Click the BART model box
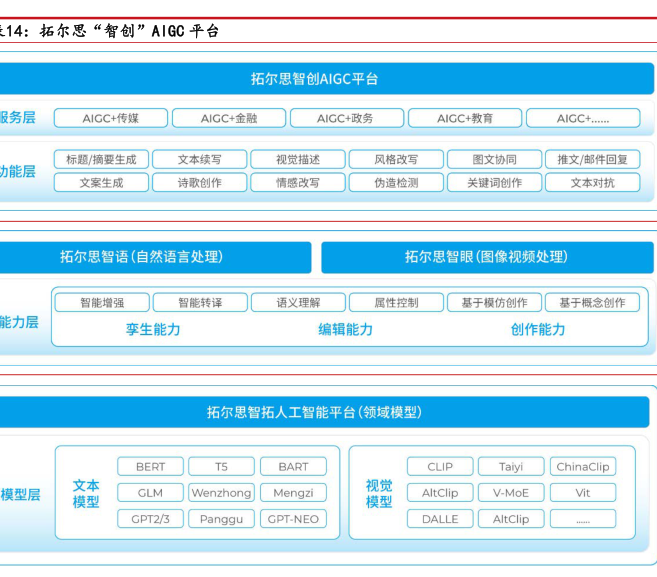The height and width of the screenshot is (577, 657). pos(293,466)
